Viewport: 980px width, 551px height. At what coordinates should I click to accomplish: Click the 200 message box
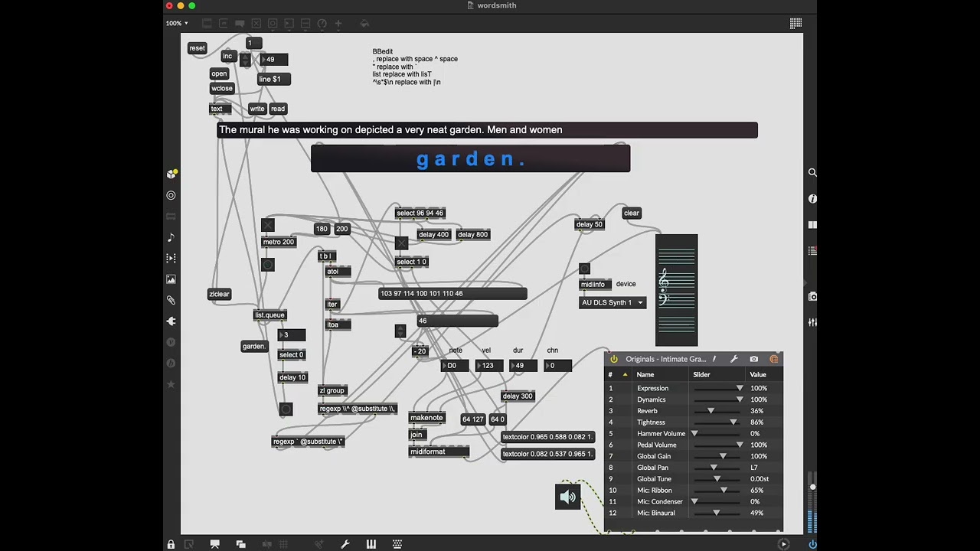coord(342,229)
